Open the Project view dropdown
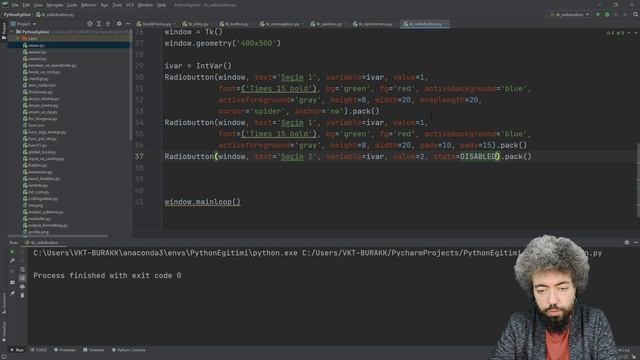640x360 pixels. coord(24,24)
